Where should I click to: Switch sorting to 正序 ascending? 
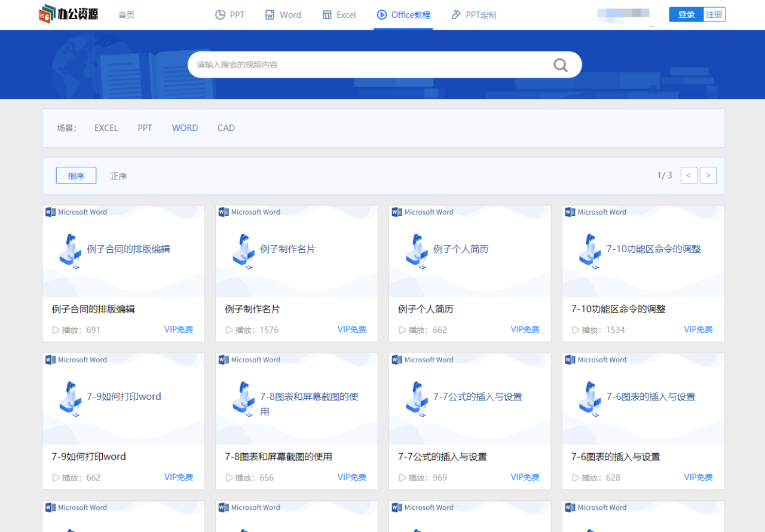click(x=119, y=176)
